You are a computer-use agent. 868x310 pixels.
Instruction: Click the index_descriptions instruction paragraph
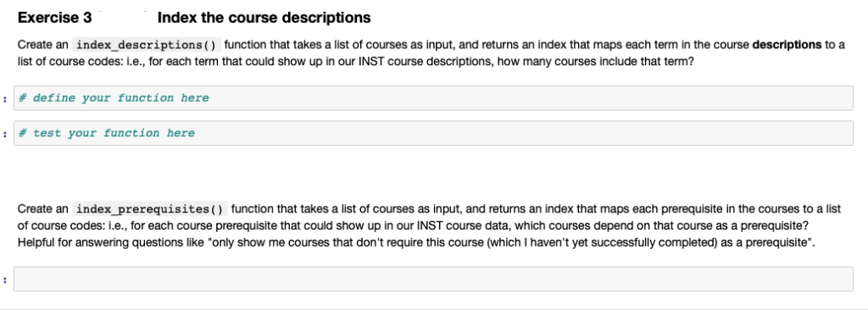[x=431, y=53]
